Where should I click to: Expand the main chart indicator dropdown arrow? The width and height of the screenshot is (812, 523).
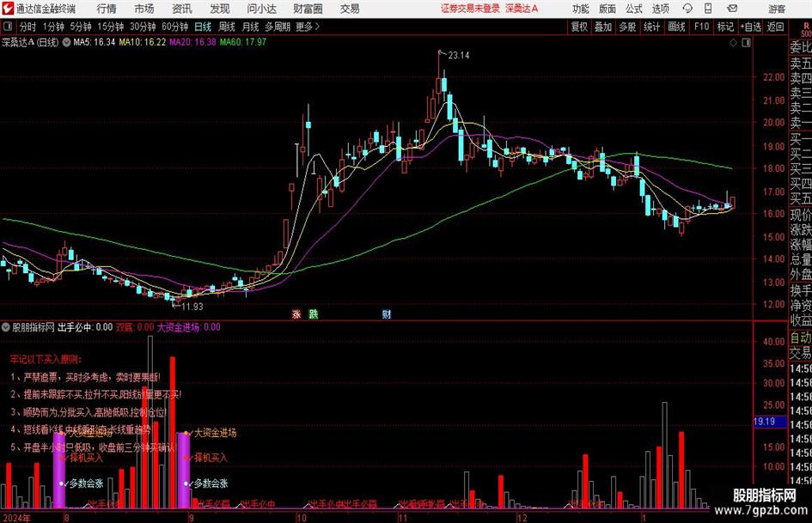66,42
